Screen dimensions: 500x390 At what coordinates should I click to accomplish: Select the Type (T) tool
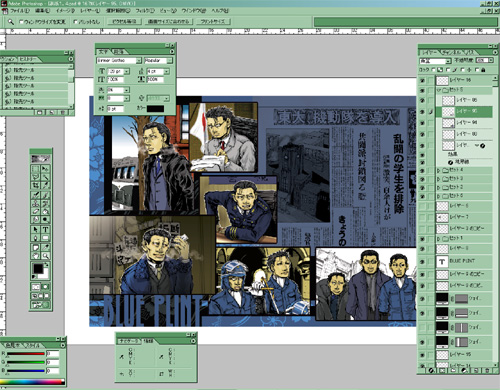click(45, 230)
